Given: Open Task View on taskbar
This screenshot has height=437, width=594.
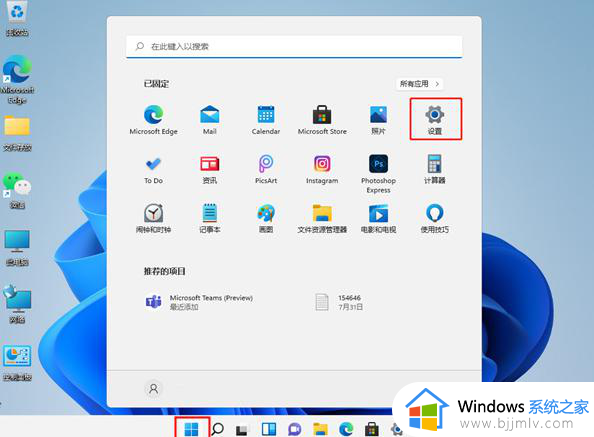Looking at the screenshot, I should 242,429.
